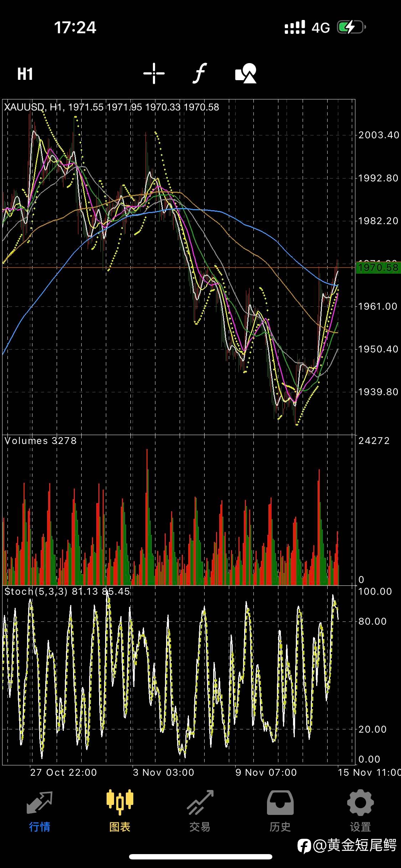
Task: Open the indicators (f) menu
Action: point(200,73)
